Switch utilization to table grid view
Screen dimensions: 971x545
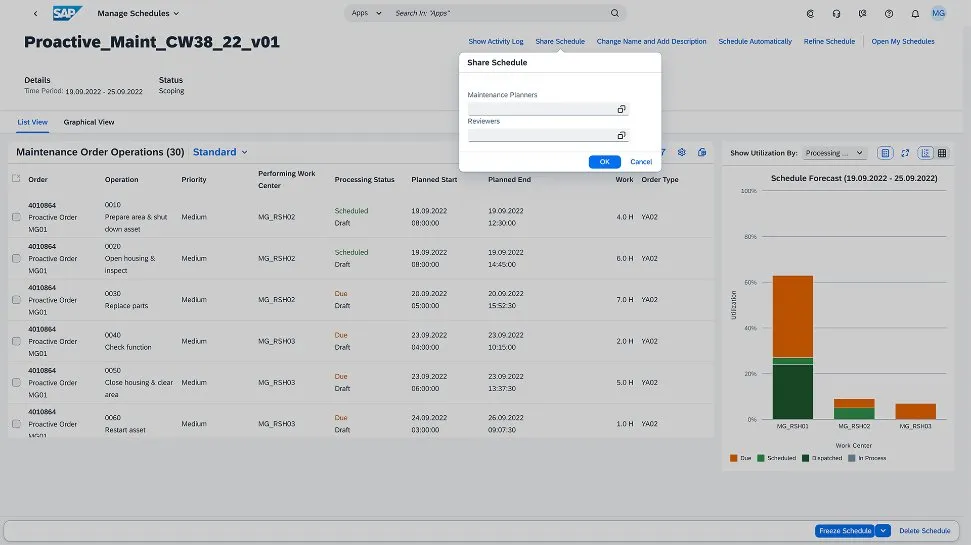tap(942, 153)
